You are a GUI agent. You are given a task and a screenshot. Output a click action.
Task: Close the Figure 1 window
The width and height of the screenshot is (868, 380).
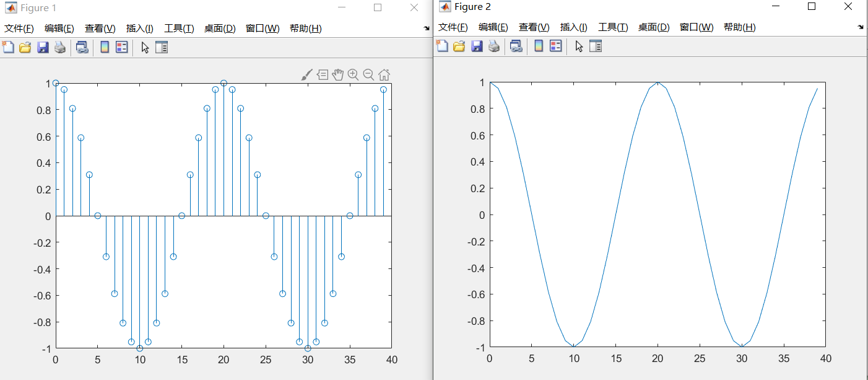coord(414,8)
